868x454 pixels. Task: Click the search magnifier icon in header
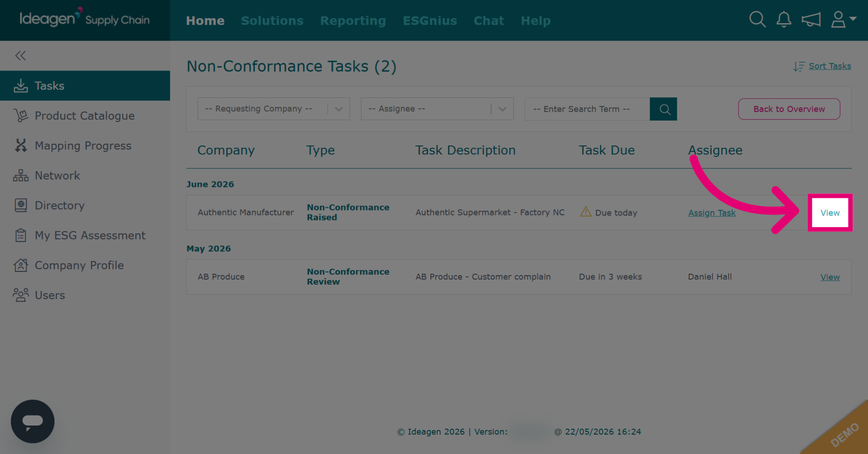[757, 19]
